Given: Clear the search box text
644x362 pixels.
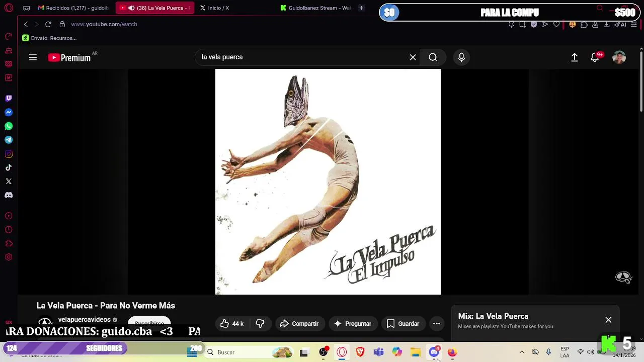Looking at the screenshot, I should pyautogui.click(x=413, y=57).
